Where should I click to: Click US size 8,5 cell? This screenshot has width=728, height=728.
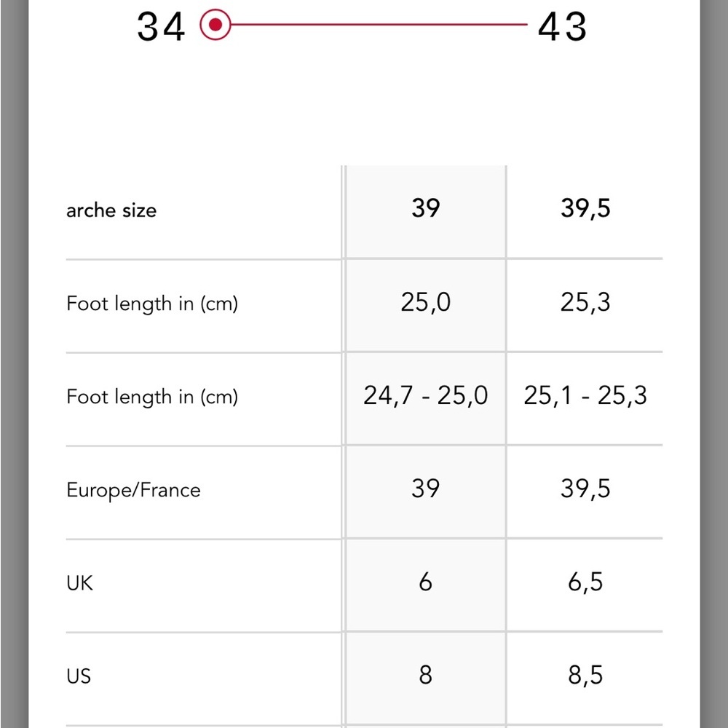pyautogui.click(x=585, y=675)
